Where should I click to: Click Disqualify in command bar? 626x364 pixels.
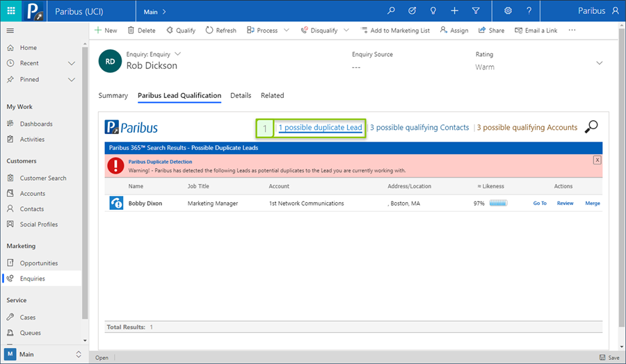click(x=319, y=31)
